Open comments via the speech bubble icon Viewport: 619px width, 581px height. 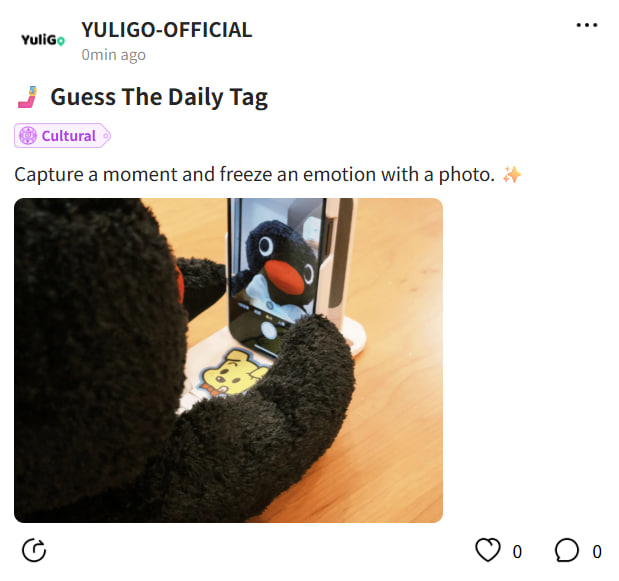[x=566, y=550]
